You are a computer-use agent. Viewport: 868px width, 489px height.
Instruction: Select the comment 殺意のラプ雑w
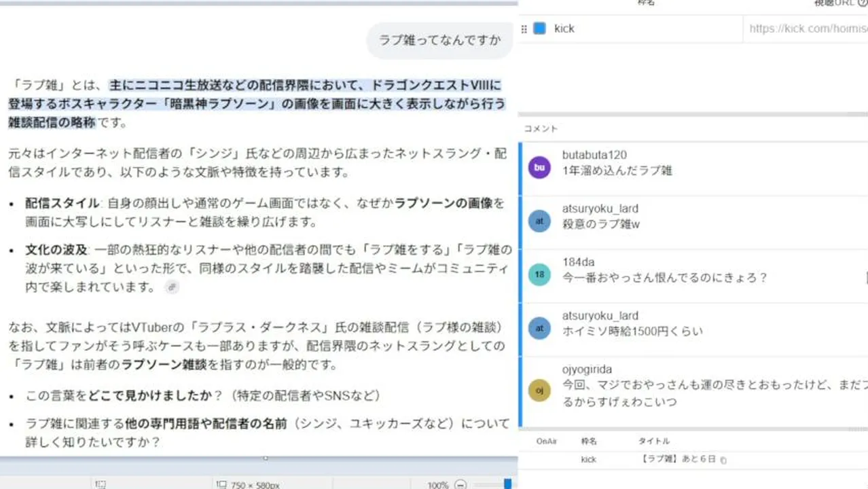[601, 224]
